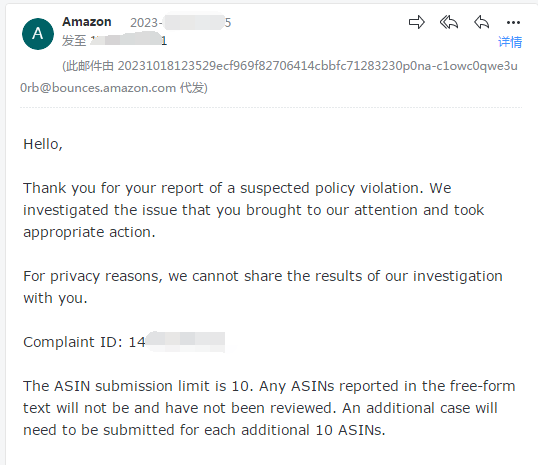Click the 'Thank you for your report' paragraph
This screenshot has width=538, height=465.
coord(254,210)
